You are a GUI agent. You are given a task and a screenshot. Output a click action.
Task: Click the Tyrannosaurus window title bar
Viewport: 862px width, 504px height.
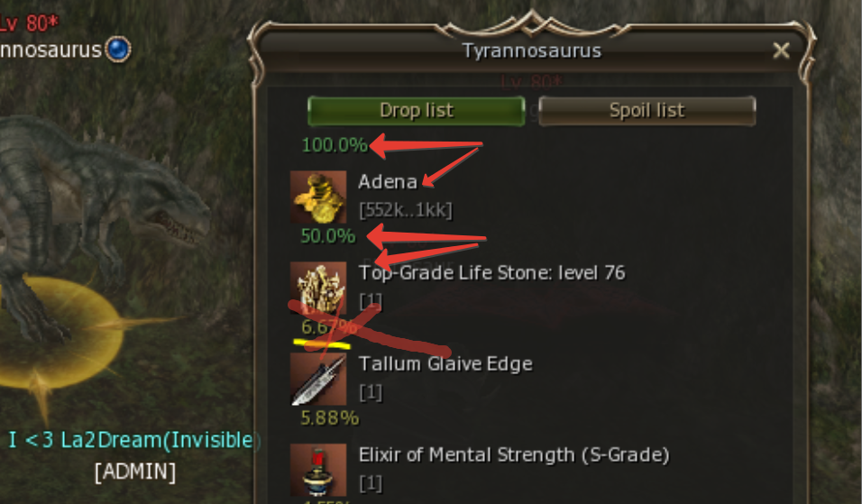click(532, 50)
